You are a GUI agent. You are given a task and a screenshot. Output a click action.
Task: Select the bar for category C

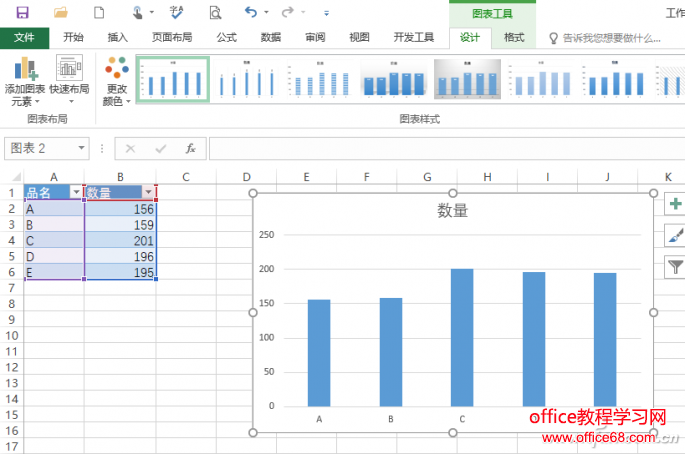point(462,337)
